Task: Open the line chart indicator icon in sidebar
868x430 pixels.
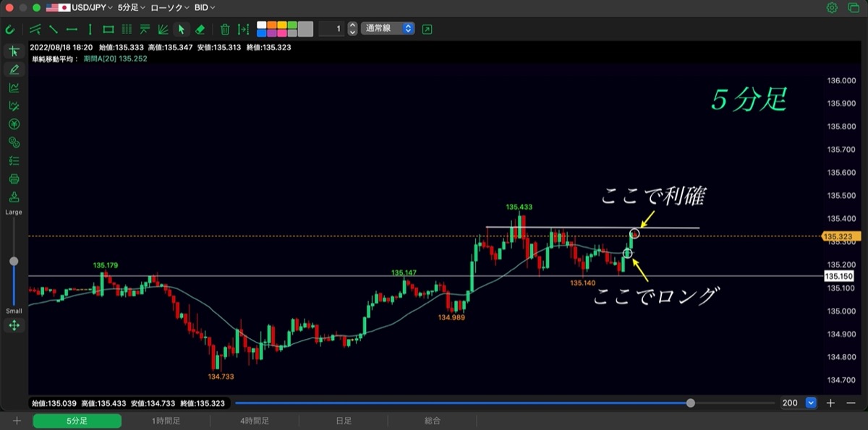Action: click(x=14, y=87)
